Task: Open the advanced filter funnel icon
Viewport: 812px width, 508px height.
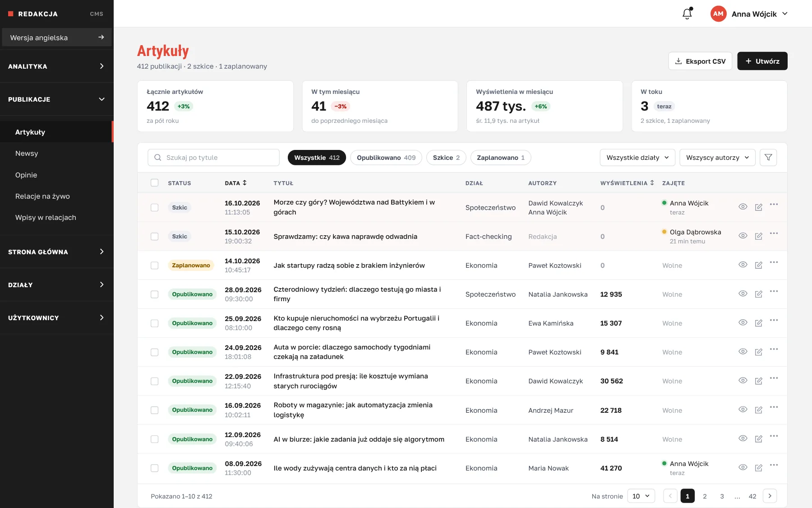Action: (x=768, y=158)
